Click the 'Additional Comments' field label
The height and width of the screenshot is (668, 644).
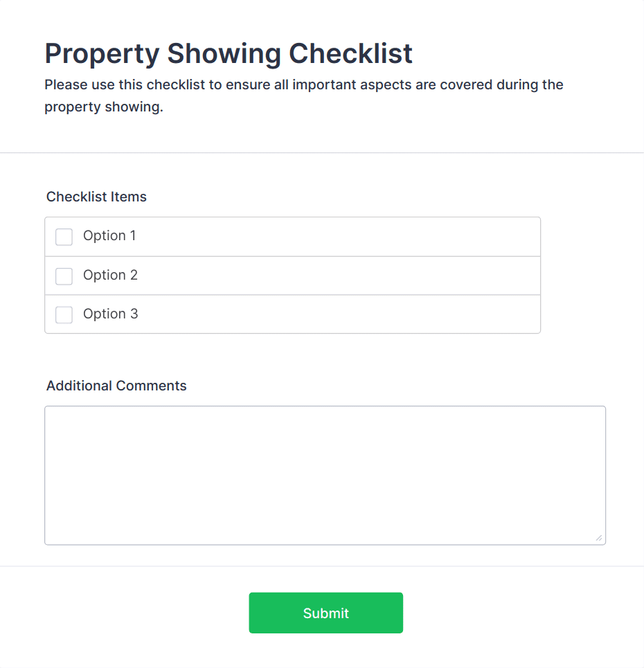[116, 386]
